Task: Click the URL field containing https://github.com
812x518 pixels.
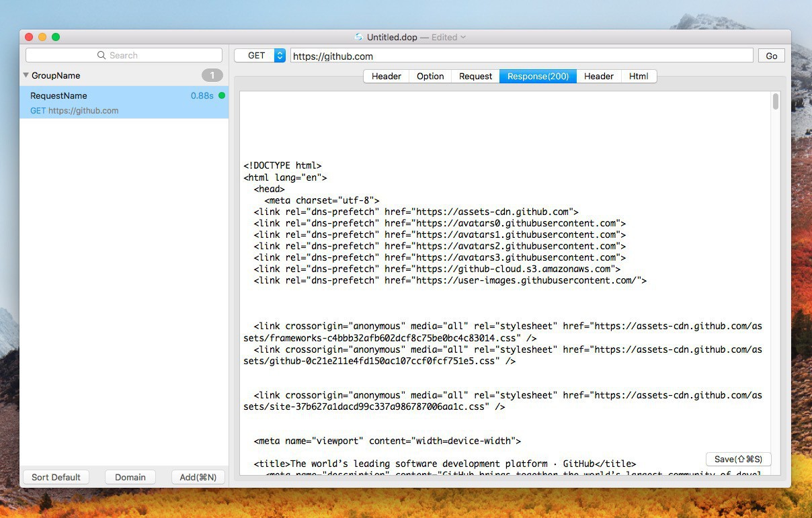Action: (x=521, y=56)
